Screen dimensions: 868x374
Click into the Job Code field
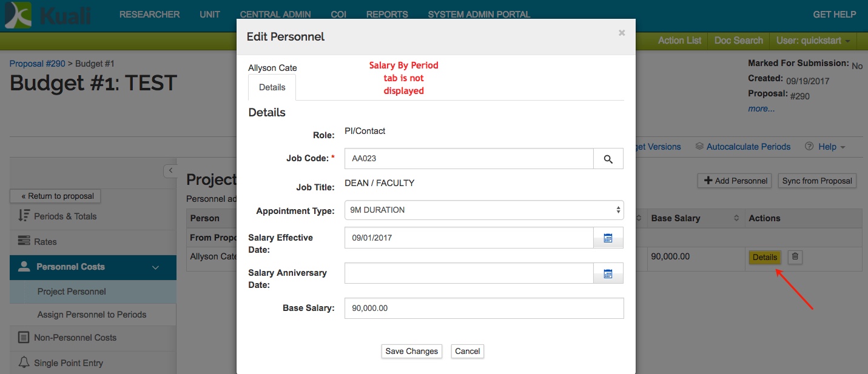(x=469, y=159)
